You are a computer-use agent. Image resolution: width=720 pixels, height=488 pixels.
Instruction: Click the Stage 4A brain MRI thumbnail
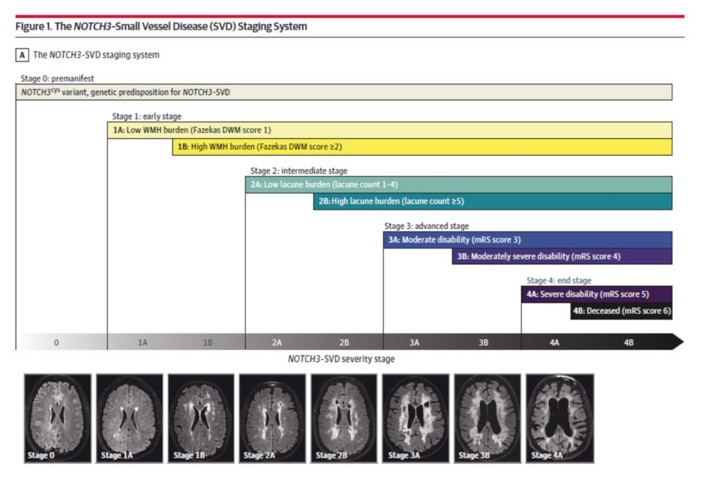click(x=560, y=418)
